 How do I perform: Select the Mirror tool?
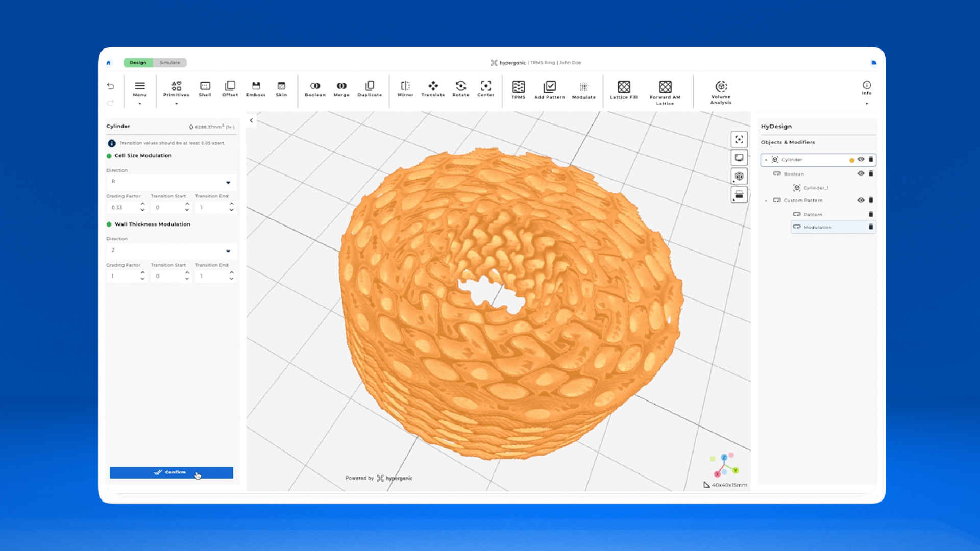(x=405, y=86)
